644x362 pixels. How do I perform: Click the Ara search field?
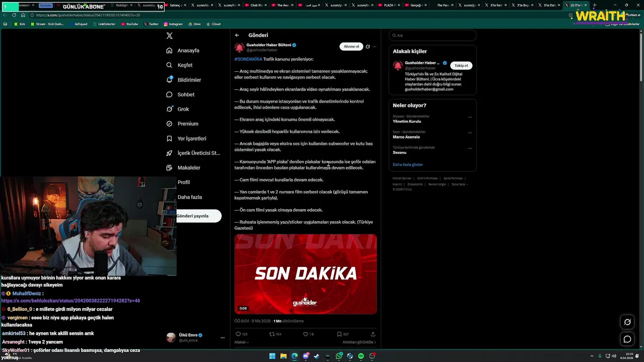tap(432, 35)
